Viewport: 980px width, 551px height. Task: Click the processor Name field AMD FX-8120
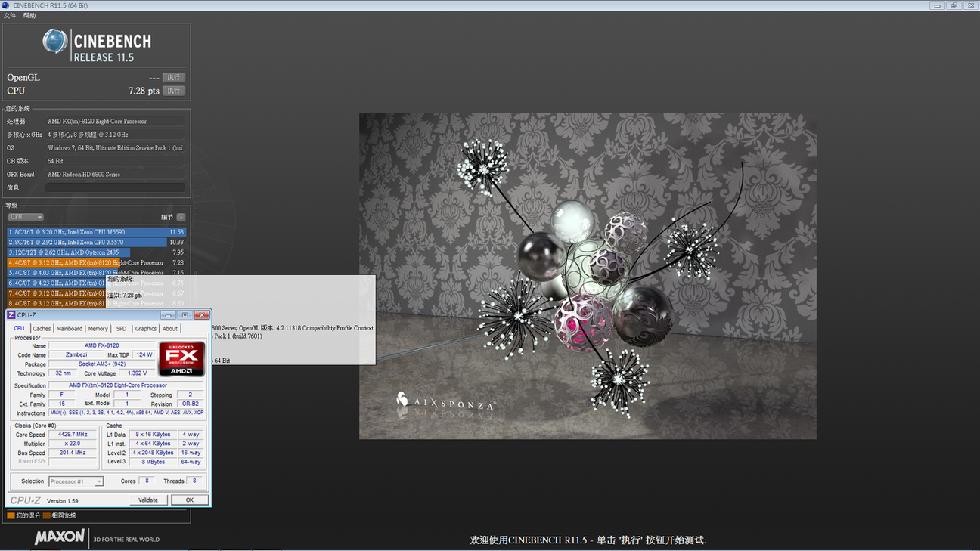tap(102, 345)
